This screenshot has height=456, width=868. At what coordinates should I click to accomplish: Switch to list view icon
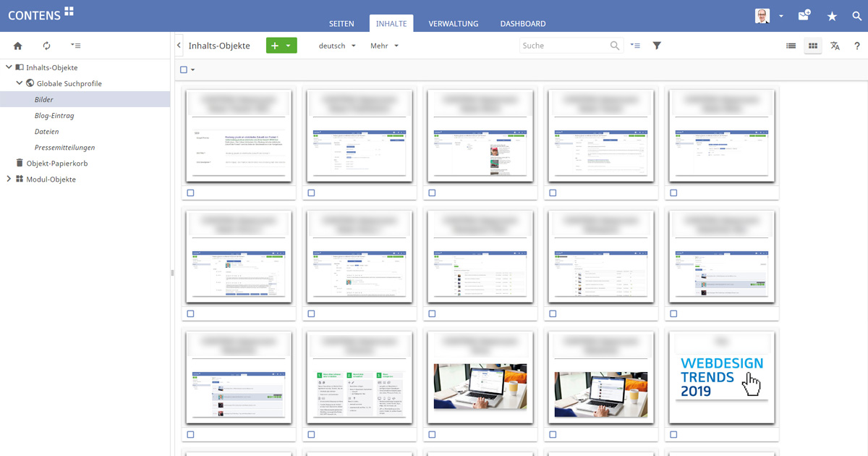(791, 46)
